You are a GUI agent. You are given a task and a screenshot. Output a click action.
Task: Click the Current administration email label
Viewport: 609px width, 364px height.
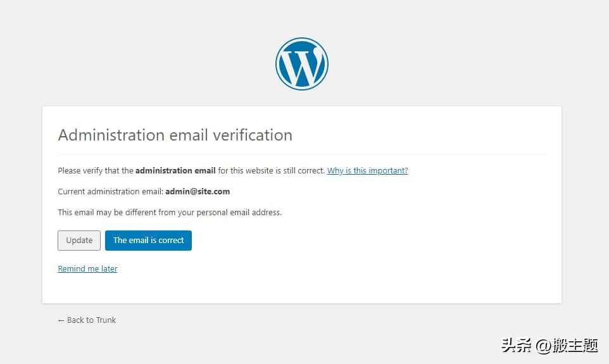110,191
